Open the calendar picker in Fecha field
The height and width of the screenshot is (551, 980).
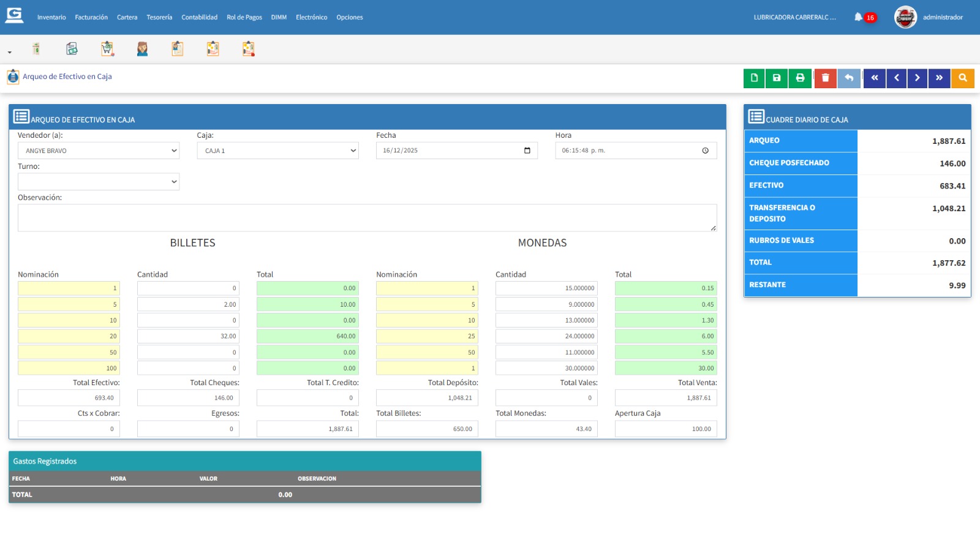click(x=527, y=151)
